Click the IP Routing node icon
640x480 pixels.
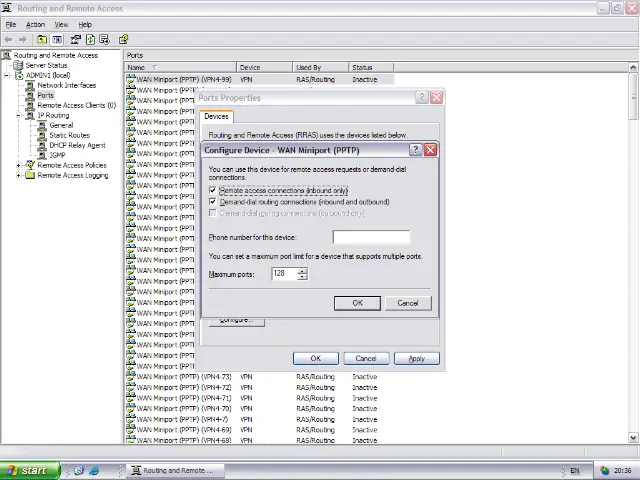click(x=30, y=116)
